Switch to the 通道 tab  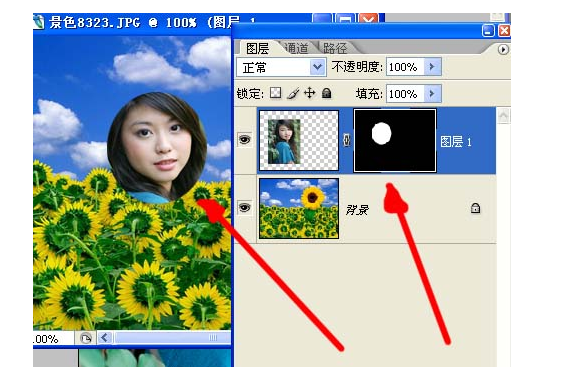pyautogui.click(x=295, y=48)
